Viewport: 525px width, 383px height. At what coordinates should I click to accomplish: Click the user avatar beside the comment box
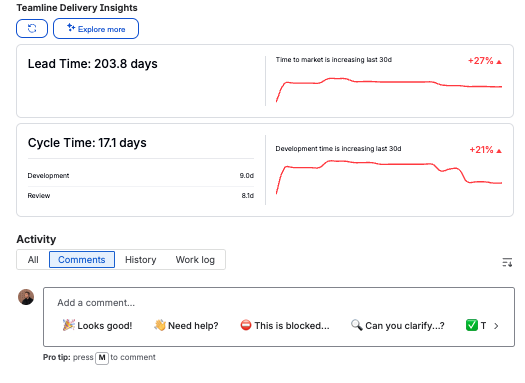pos(26,297)
